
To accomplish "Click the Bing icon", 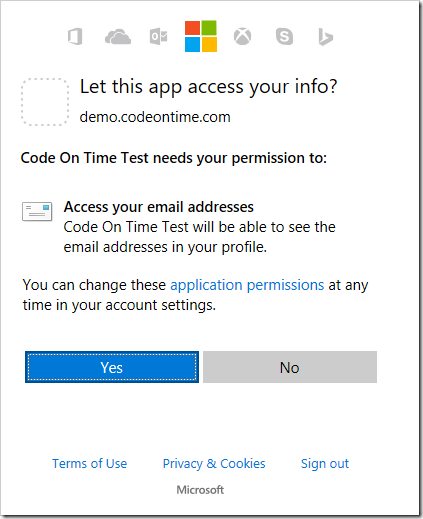I will pos(326,37).
